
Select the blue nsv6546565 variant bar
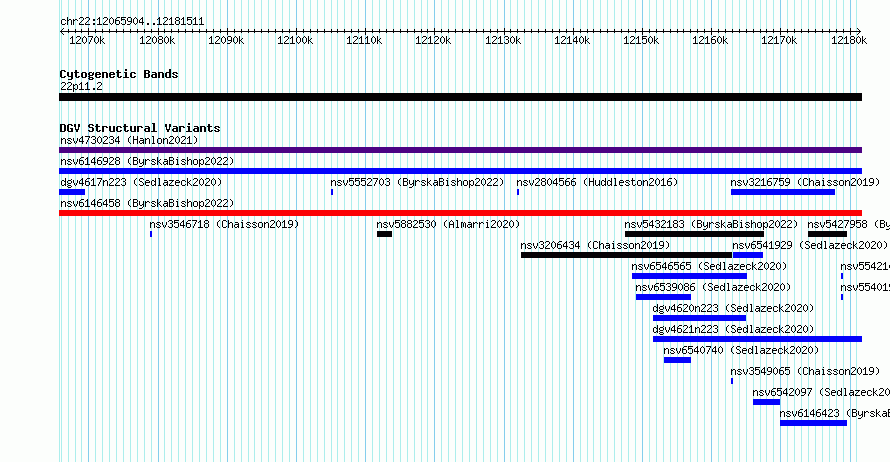click(x=690, y=276)
